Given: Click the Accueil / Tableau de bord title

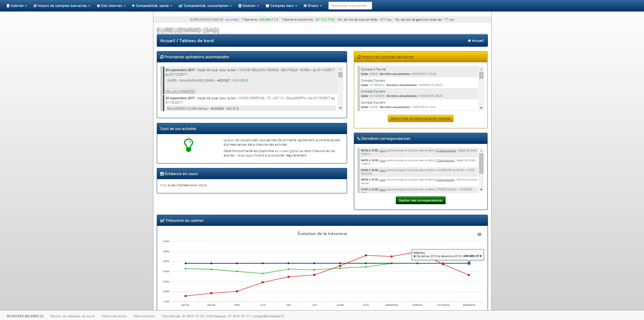Looking at the screenshot, I should point(187,41).
